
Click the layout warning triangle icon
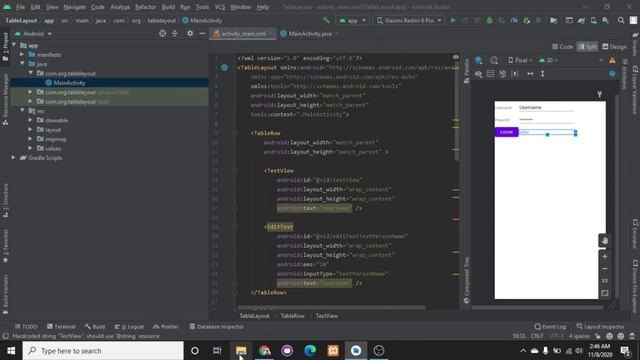[x=612, y=60]
